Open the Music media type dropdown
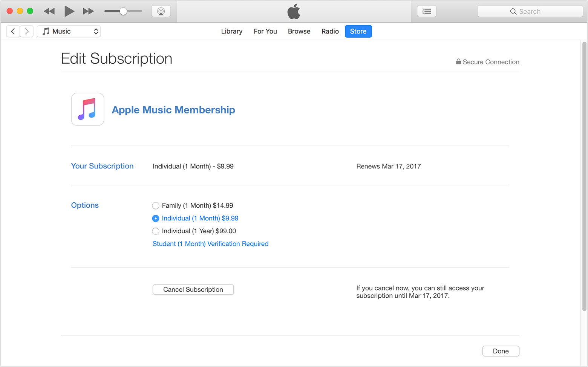Screen dimensions: 588x367 click(x=69, y=31)
